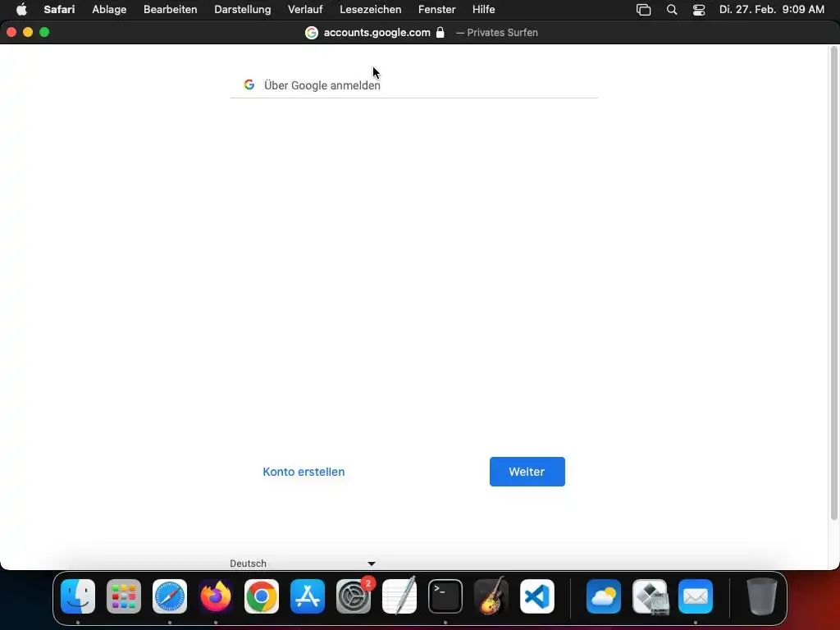
Task: Open Launchpad in the Dock
Action: click(x=124, y=596)
